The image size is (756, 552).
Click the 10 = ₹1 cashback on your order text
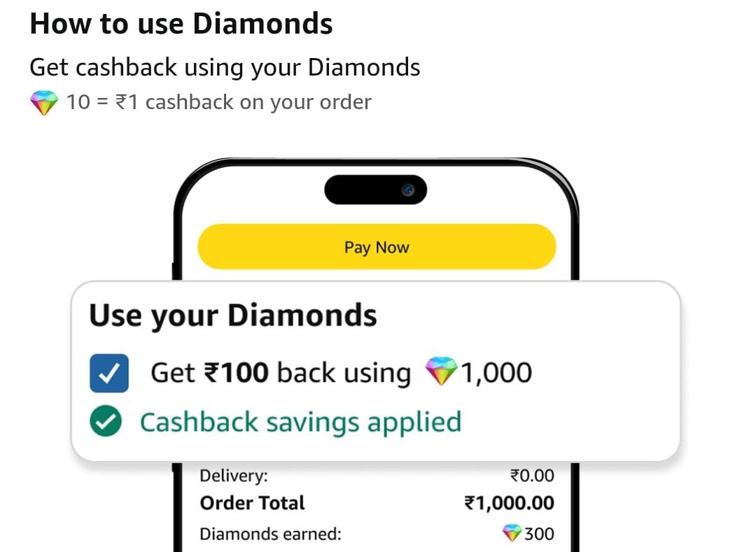point(218,102)
